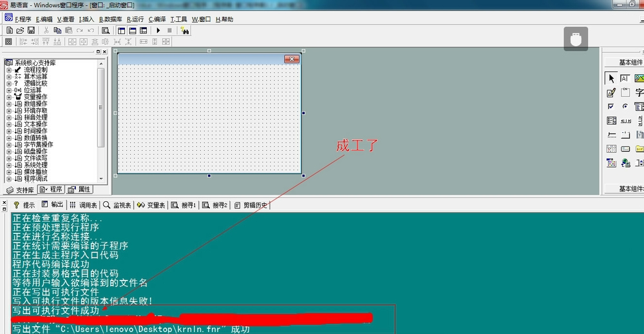644x334 pixels.
Task: Click the first window layout toolbar icon
Action: 121,30
